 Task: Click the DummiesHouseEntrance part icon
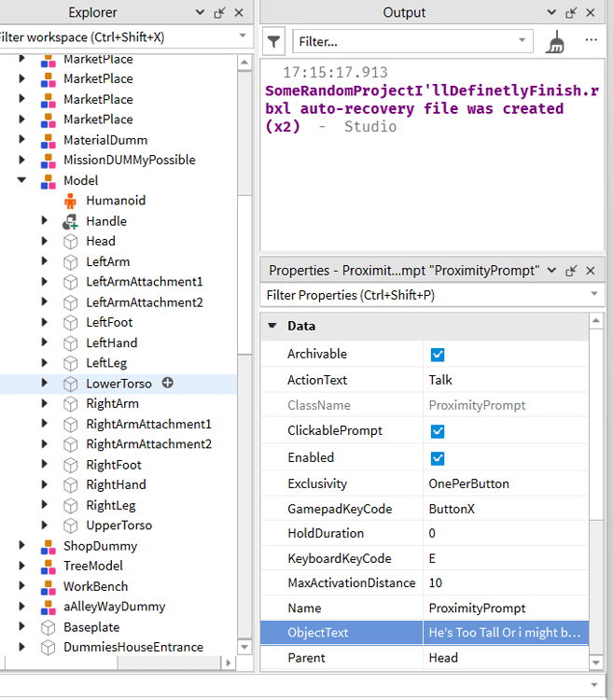click(x=48, y=648)
